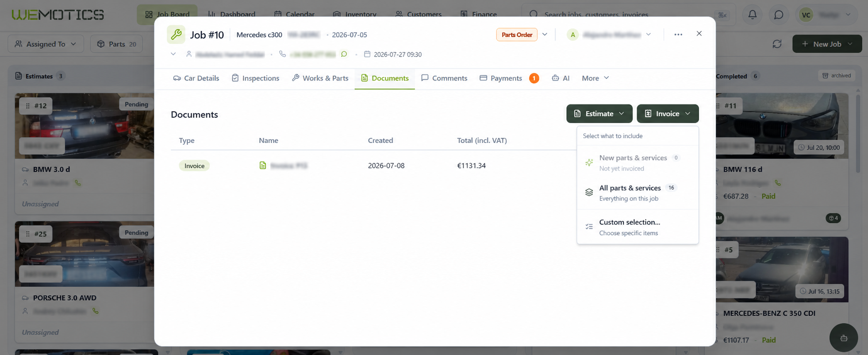Viewport: 868px width, 355px height.
Task: Open the Estimate dropdown button
Action: pyautogui.click(x=599, y=114)
